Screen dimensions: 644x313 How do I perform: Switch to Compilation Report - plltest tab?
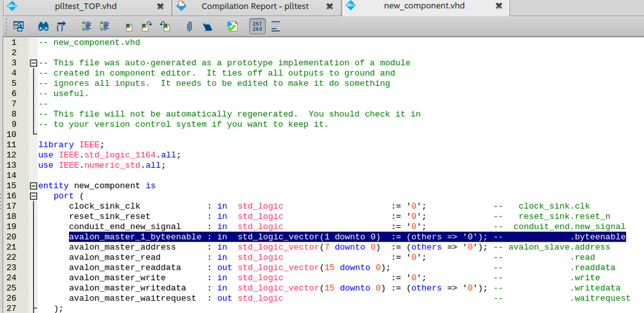(255, 6)
